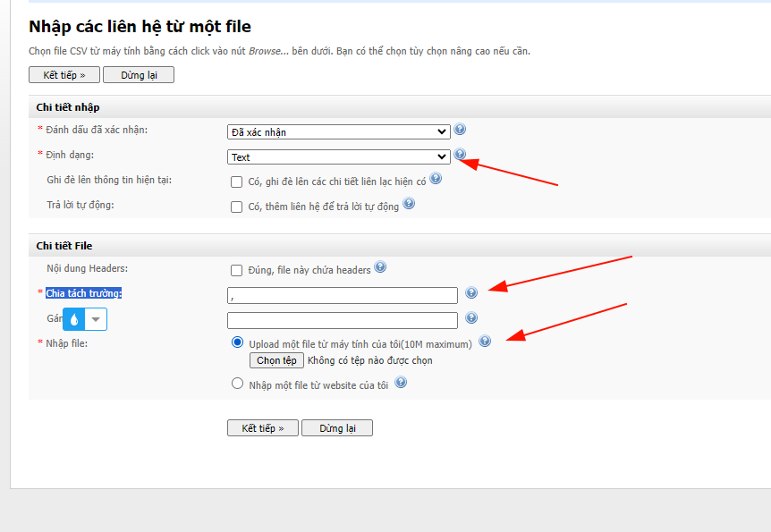Open help icon for Ghi đè lên option
The width and height of the screenshot is (771, 532).
[436, 179]
